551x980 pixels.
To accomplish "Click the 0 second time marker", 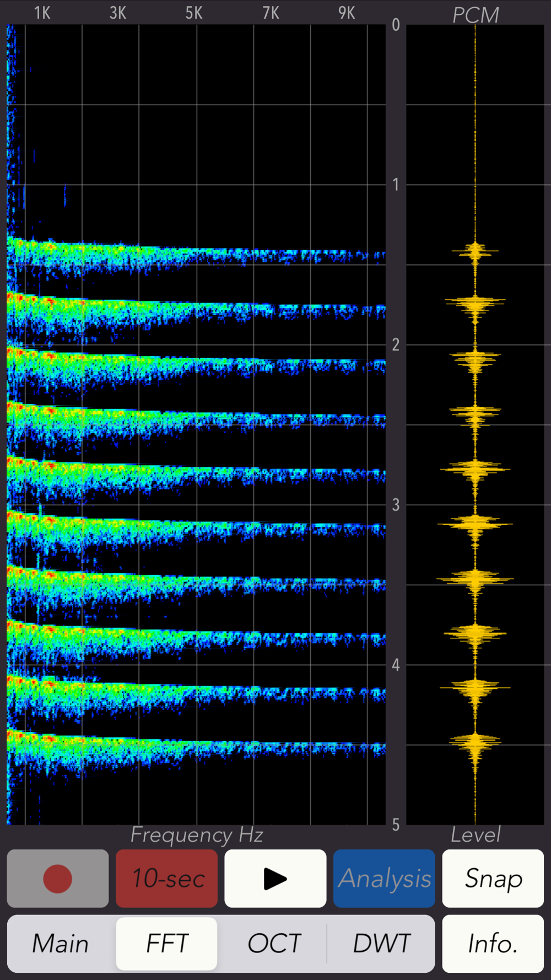I will [x=396, y=25].
